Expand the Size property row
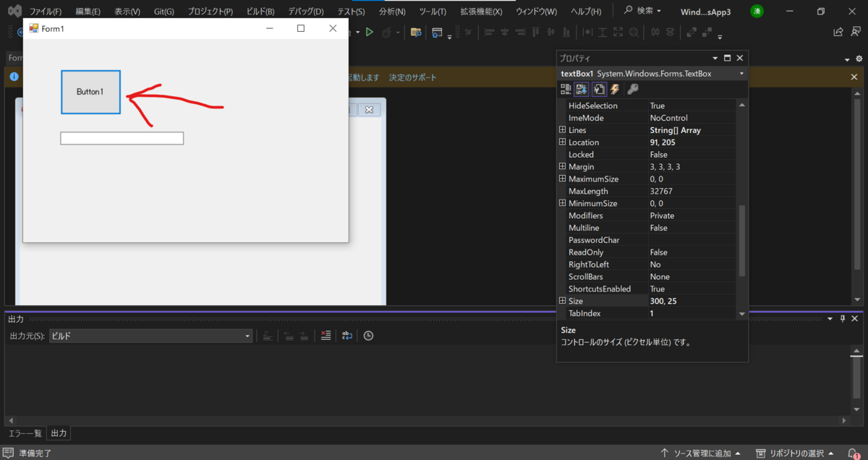The width and height of the screenshot is (868, 460). (x=562, y=300)
